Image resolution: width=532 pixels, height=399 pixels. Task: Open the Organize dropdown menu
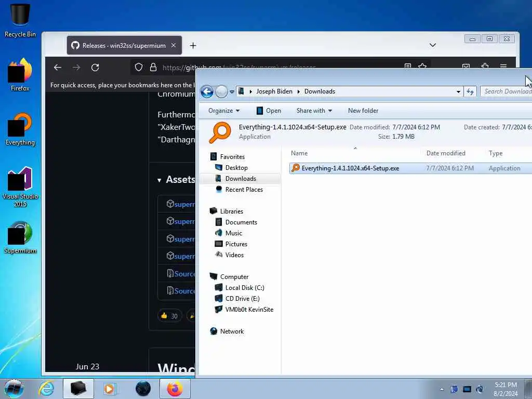point(224,111)
